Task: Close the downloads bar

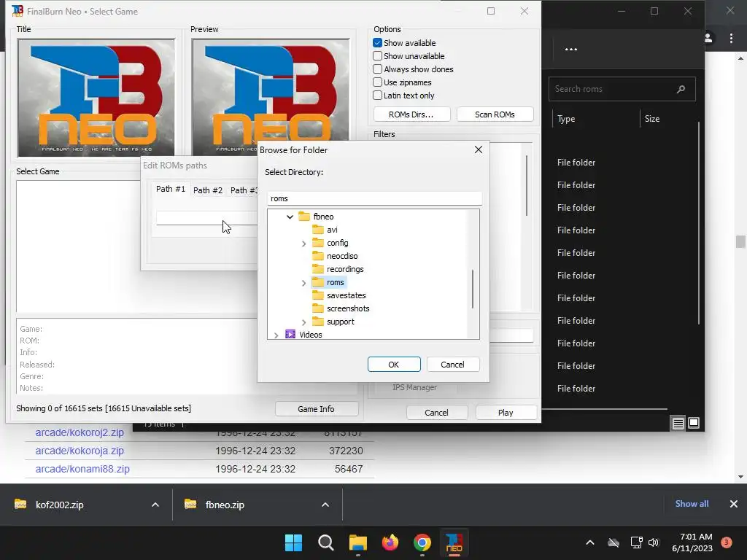Action: coord(734,504)
